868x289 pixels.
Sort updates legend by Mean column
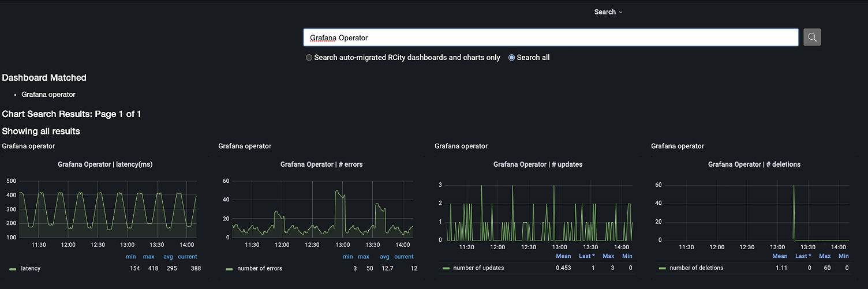click(x=563, y=256)
